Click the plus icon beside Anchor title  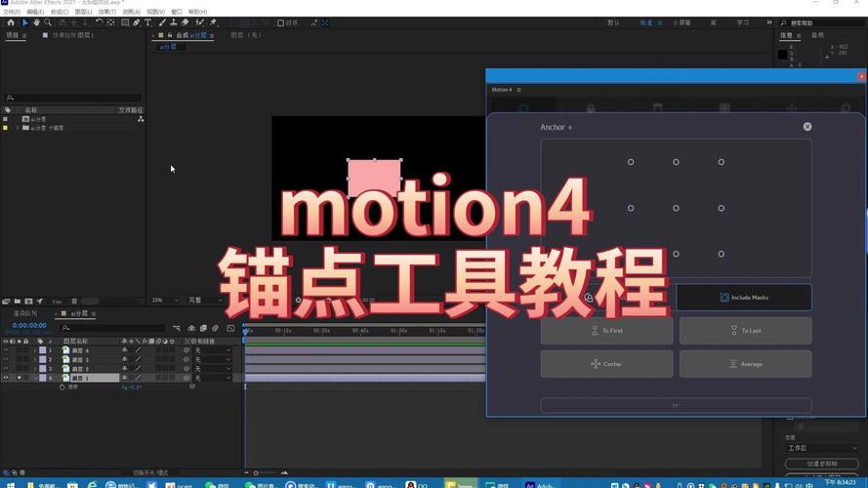(570, 128)
